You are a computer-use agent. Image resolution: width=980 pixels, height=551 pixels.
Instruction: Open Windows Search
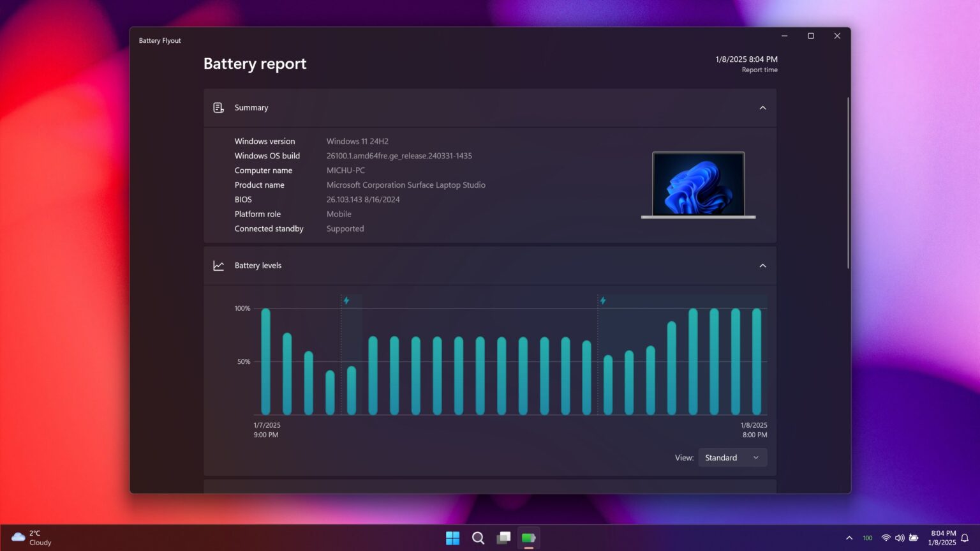[478, 538]
